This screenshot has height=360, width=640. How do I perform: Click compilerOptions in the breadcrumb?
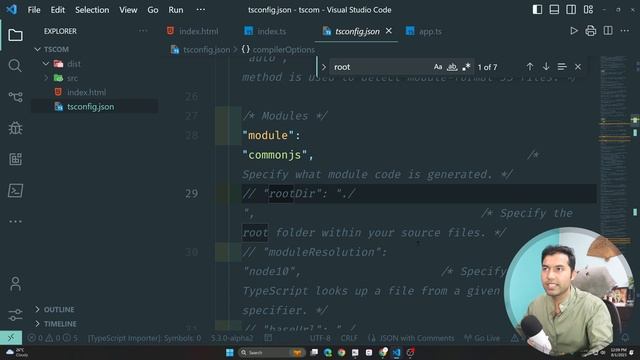(284, 50)
